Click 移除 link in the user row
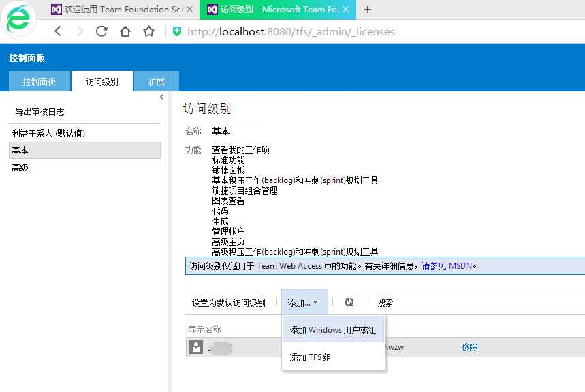This screenshot has height=392, width=585. (469, 347)
